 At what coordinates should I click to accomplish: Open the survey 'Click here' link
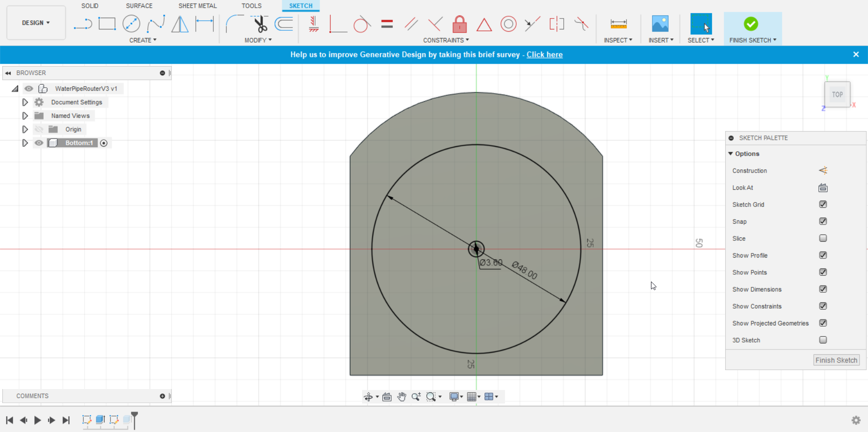(544, 55)
